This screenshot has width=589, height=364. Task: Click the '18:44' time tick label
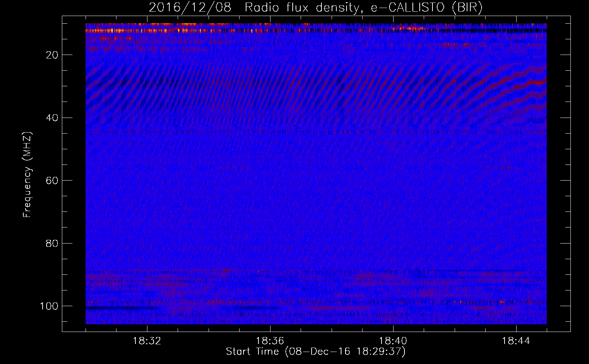(516, 341)
